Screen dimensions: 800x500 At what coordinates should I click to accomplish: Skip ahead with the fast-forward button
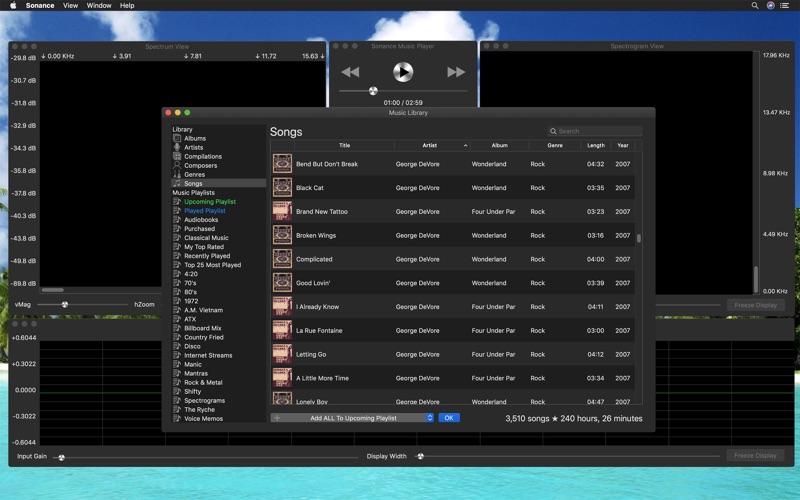click(456, 72)
